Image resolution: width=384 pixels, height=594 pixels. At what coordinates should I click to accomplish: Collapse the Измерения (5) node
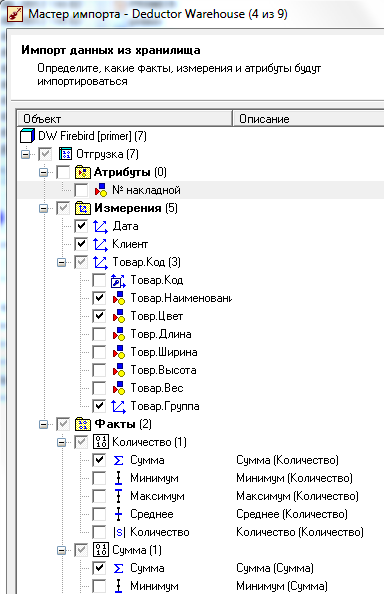click(x=44, y=208)
